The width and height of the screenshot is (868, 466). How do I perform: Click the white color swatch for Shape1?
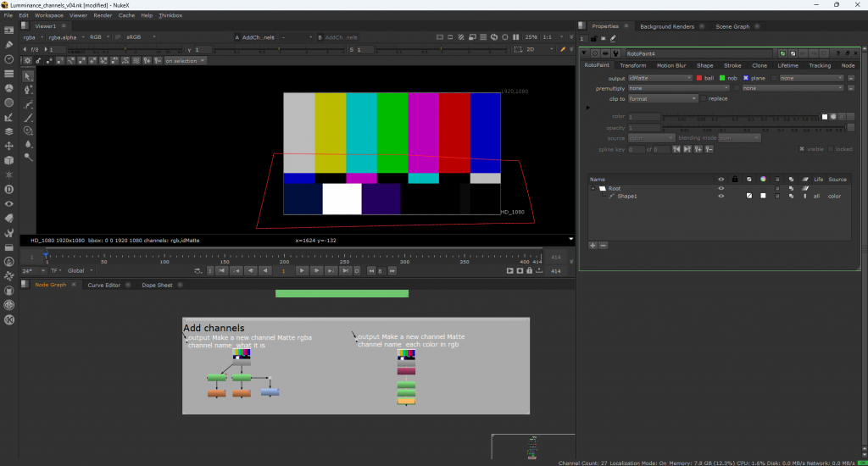click(x=763, y=196)
